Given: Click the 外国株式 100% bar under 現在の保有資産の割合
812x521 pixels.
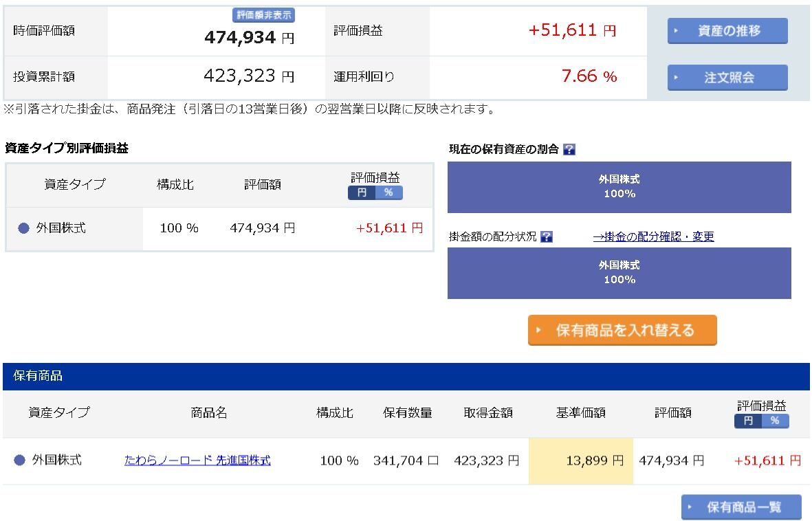Looking at the screenshot, I should [619, 187].
